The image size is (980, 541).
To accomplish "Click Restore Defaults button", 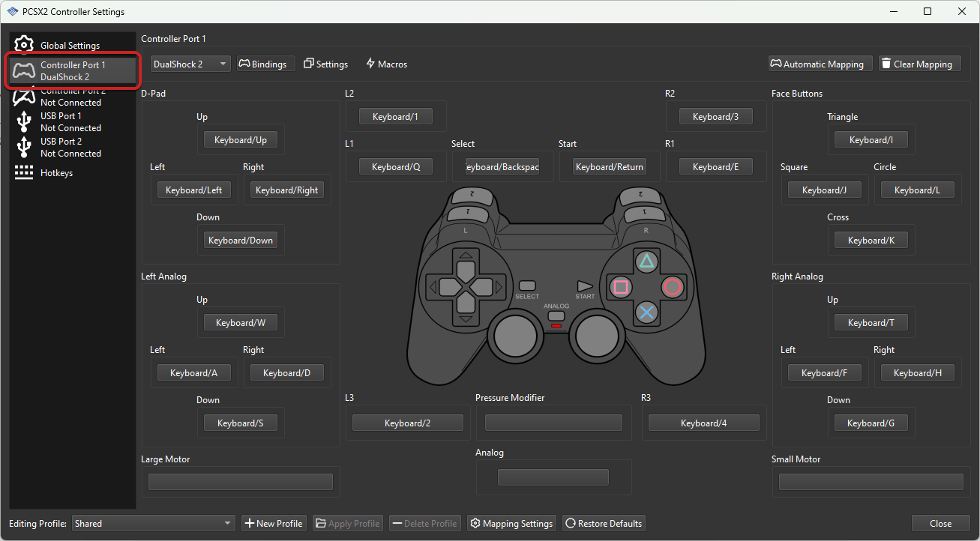I will tap(604, 524).
